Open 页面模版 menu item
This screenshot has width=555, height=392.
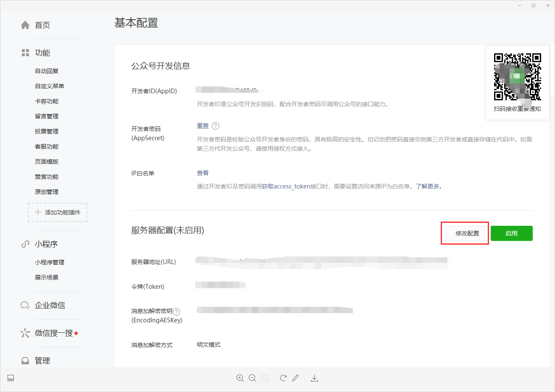pos(47,162)
